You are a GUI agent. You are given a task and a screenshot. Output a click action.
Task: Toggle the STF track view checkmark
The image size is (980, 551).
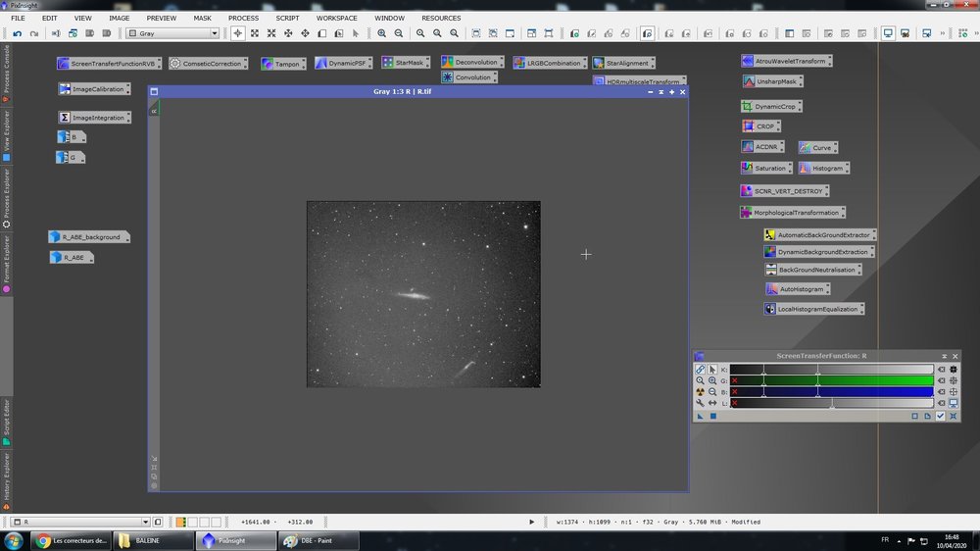click(940, 416)
